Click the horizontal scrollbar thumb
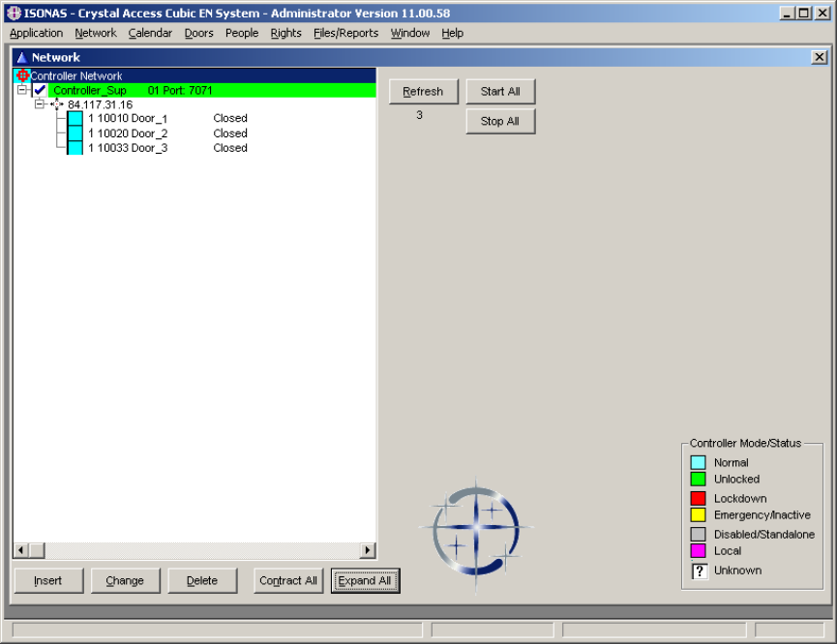837x644 pixels. click(37, 550)
